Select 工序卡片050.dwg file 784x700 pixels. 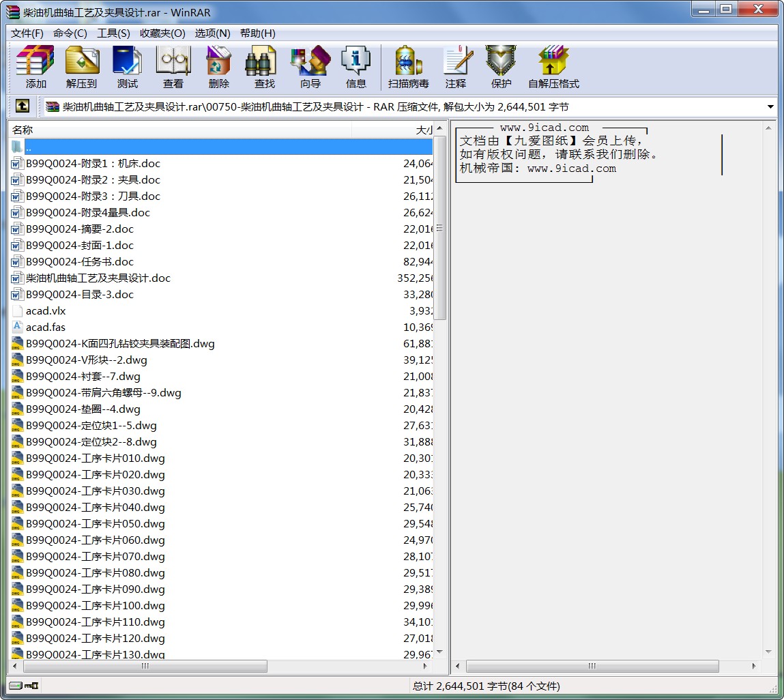[95, 523]
